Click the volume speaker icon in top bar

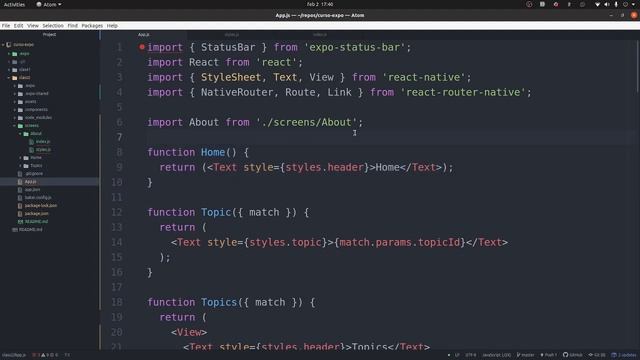click(607, 4)
